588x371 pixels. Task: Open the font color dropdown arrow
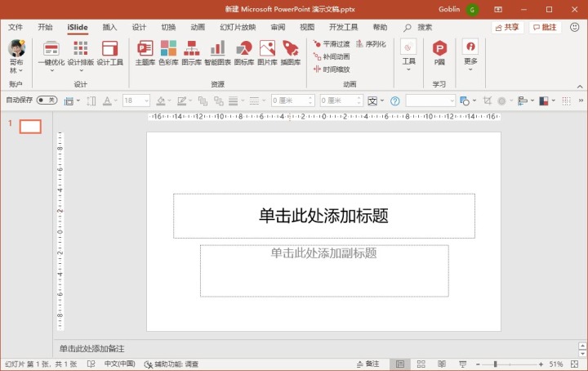tap(115, 101)
